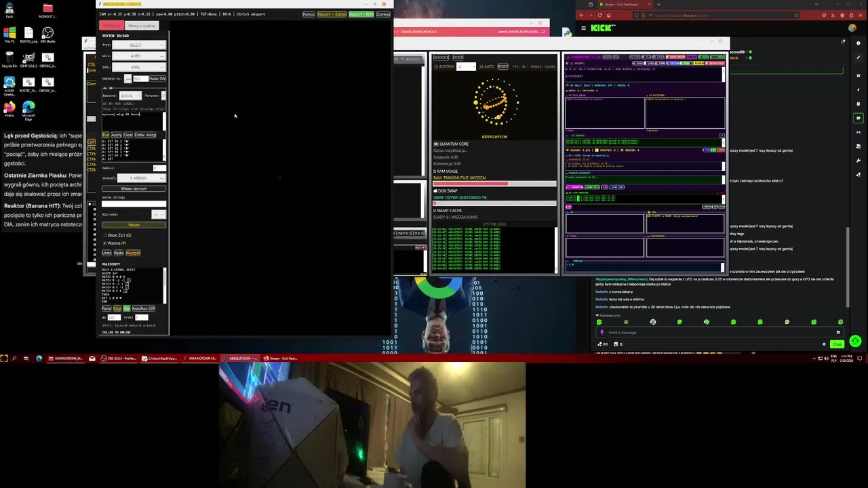Open the highlighted chat icon in Kick sidebar
The width and height of the screenshot is (868, 488).
pyautogui.click(x=858, y=118)
